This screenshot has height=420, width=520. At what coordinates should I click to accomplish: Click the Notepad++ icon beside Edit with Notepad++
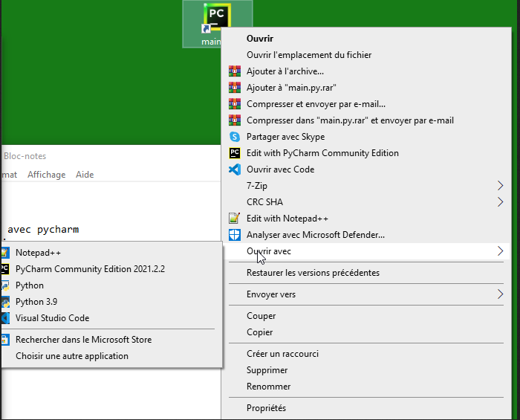click(x=235, y=219)
